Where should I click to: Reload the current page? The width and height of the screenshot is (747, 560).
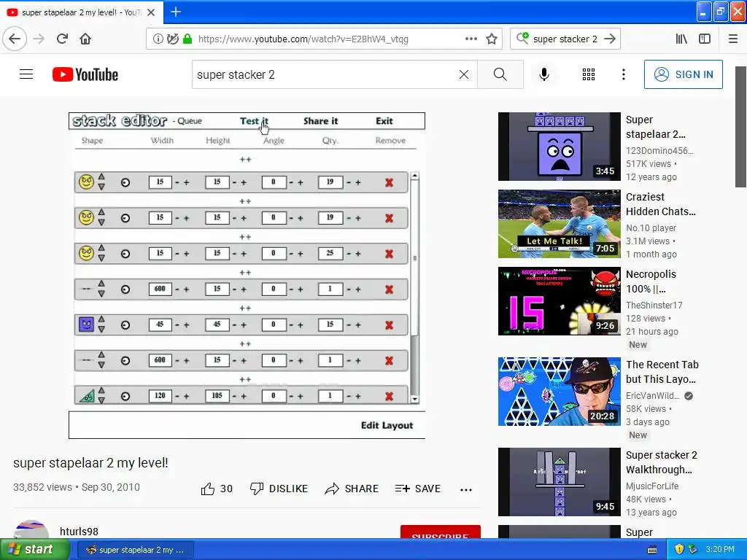[62, 39]
